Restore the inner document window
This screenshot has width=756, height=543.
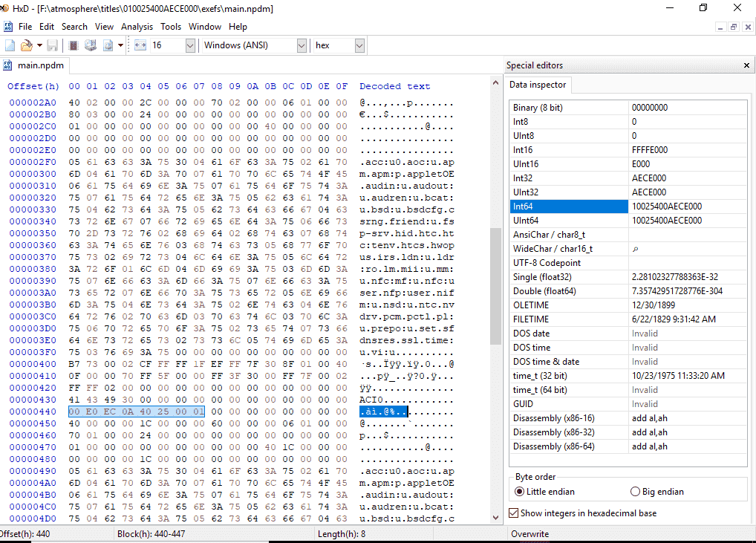[733, 27]
